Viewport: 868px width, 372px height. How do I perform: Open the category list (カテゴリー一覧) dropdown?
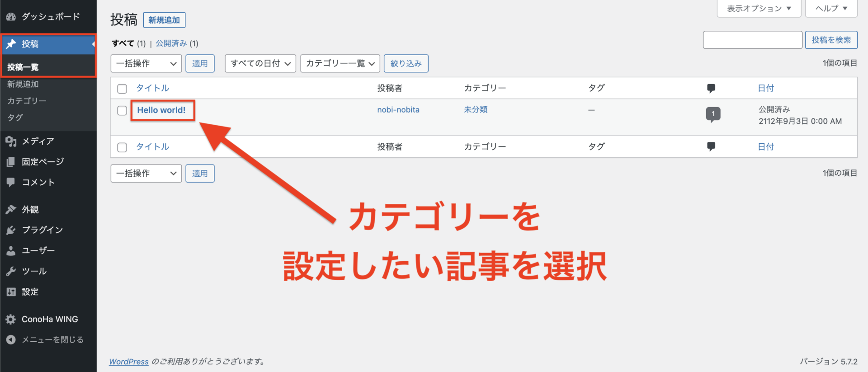pos(340,64)
